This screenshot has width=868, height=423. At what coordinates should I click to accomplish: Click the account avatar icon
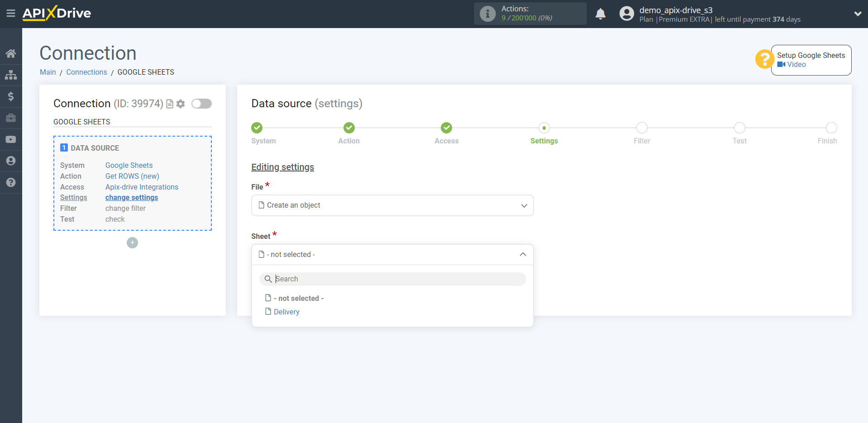627,14
